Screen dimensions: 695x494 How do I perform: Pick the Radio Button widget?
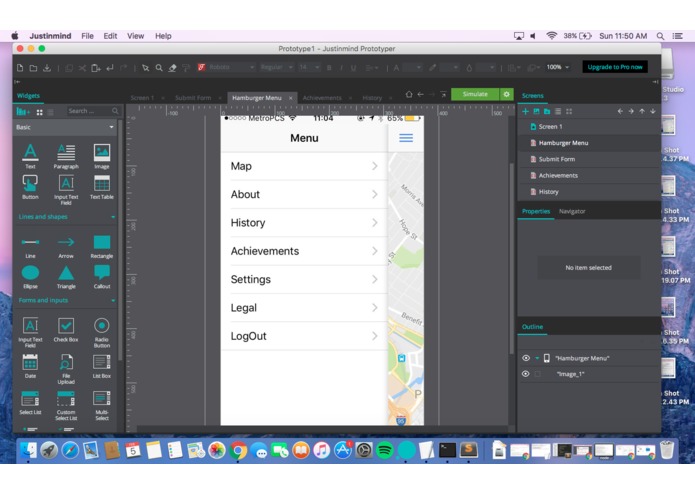click(x=102, y=332)
